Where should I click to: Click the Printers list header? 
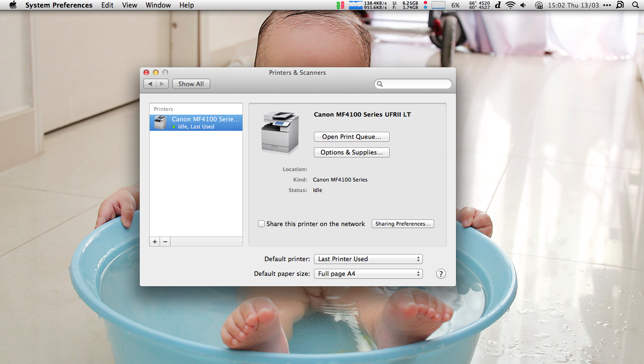[163, 109]
